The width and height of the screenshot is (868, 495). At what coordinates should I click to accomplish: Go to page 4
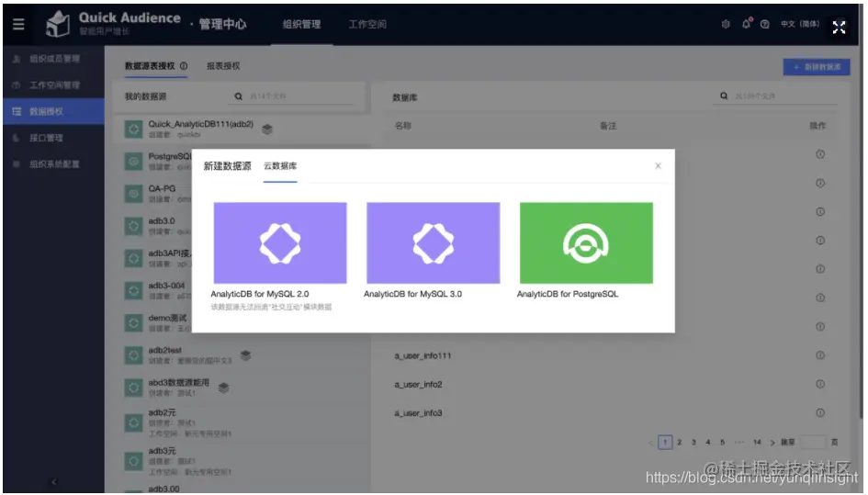tap(708, 443)
